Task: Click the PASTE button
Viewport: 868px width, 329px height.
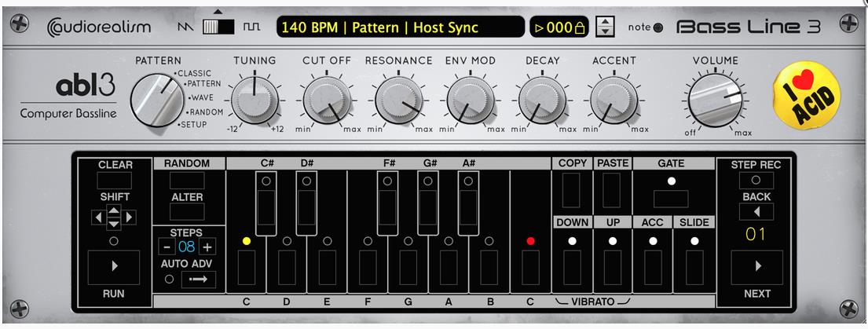Action: (x=612, y=190)
